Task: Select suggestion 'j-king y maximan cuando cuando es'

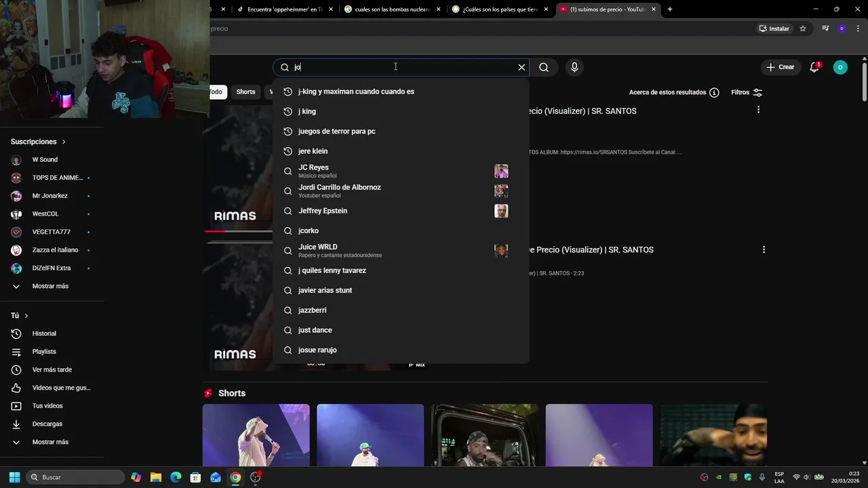Action: pos(401,91)
